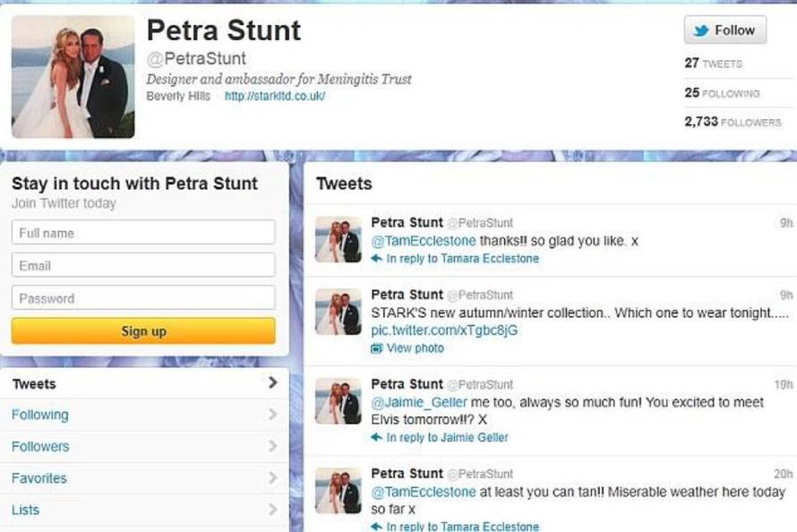
Task: Open the pic.twitter.com/xTgbc8jG link
Action: [444, 330]
